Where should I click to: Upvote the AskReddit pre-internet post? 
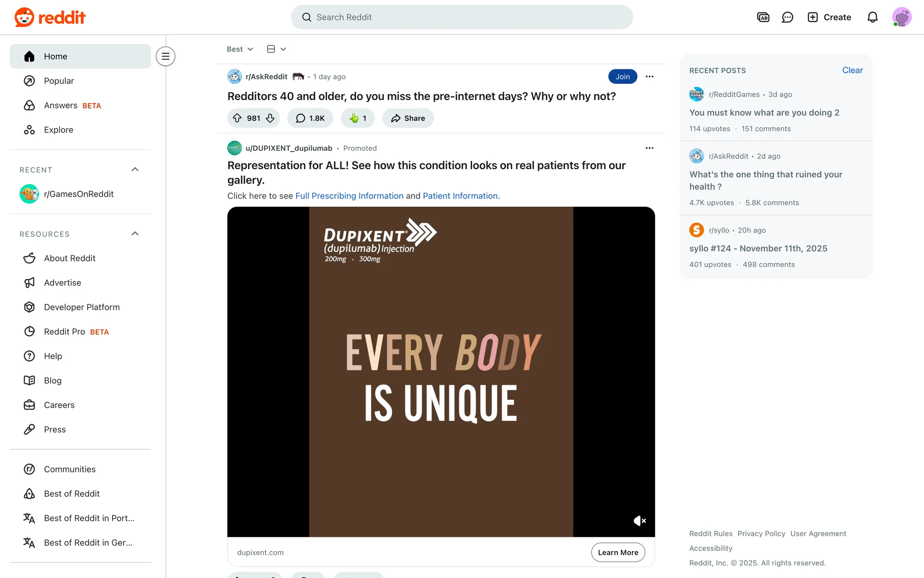(x=237, y=118)
